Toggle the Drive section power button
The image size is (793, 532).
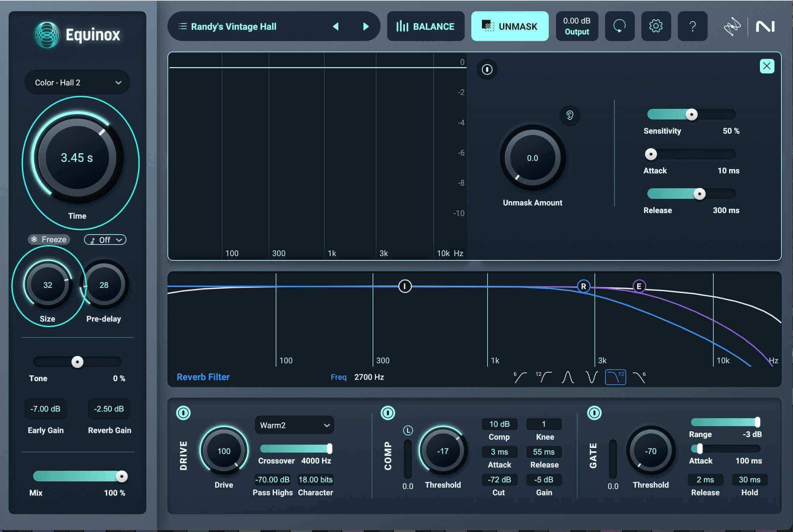(183, 413)
